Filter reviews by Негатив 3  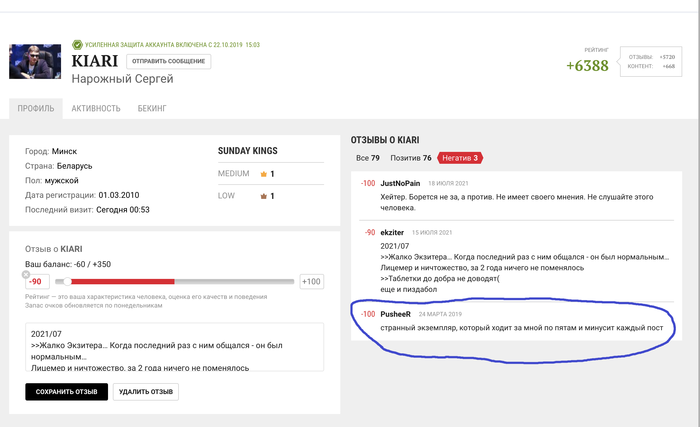(x=460, y=158)
